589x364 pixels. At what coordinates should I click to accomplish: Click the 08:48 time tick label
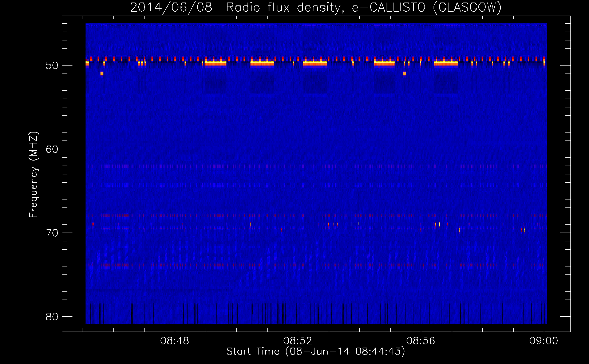pos(175,341)
